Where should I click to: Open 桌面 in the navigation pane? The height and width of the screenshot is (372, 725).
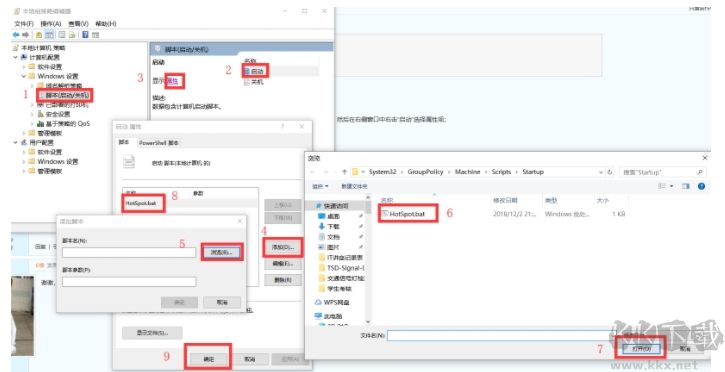[x=333, y=216]
